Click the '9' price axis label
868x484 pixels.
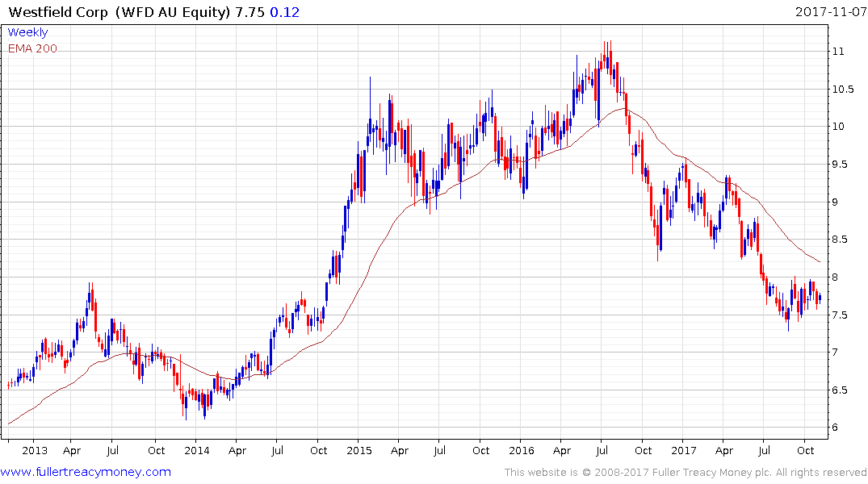click(835, 202)
